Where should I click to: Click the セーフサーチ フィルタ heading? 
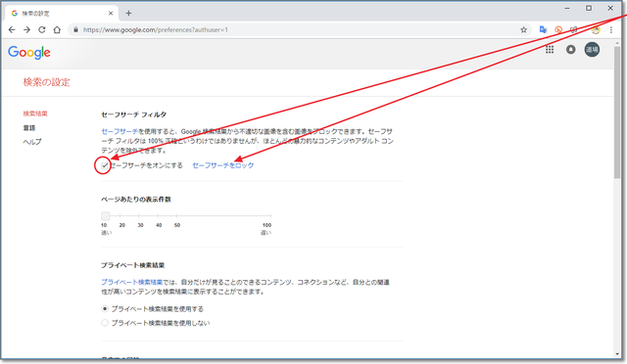pos(133,114)
